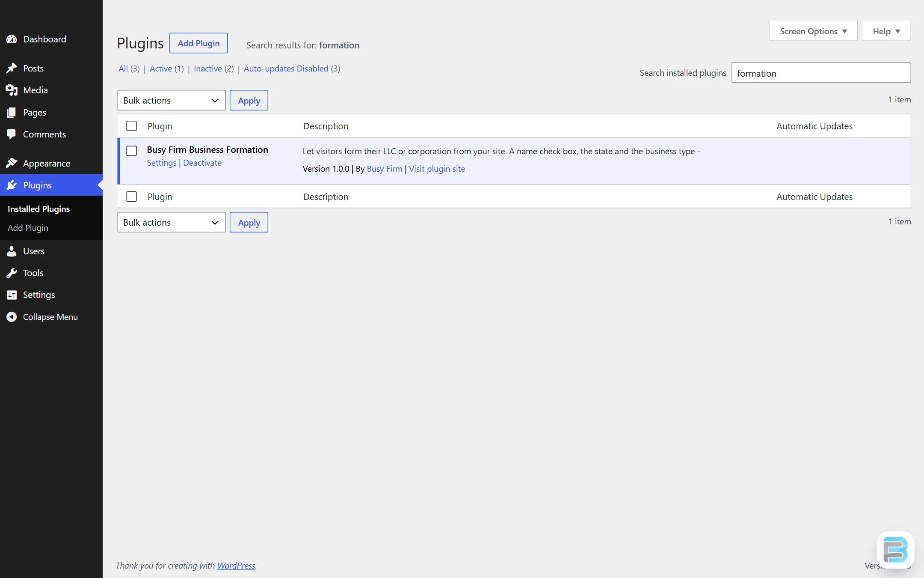Focus the Search installed plugins field
924x578 pixels.
pos(821,73)
